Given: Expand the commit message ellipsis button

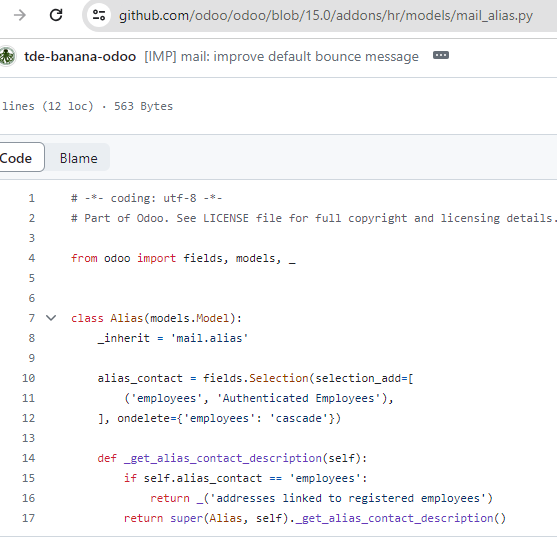Looking at the screenshot, I should pyautogui.click(x=441, y=55).
